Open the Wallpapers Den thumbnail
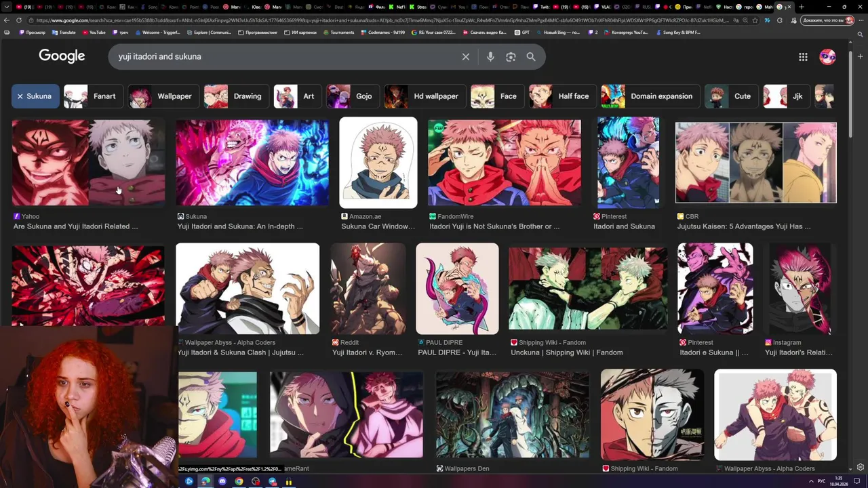This screenshot has height=488, width=868. tap(512, 415)
